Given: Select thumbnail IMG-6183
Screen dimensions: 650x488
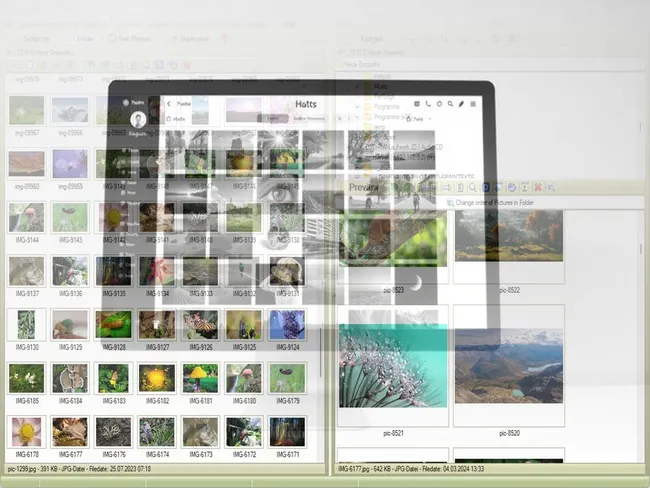Looking at the screenshot, I should click(114, 378).
